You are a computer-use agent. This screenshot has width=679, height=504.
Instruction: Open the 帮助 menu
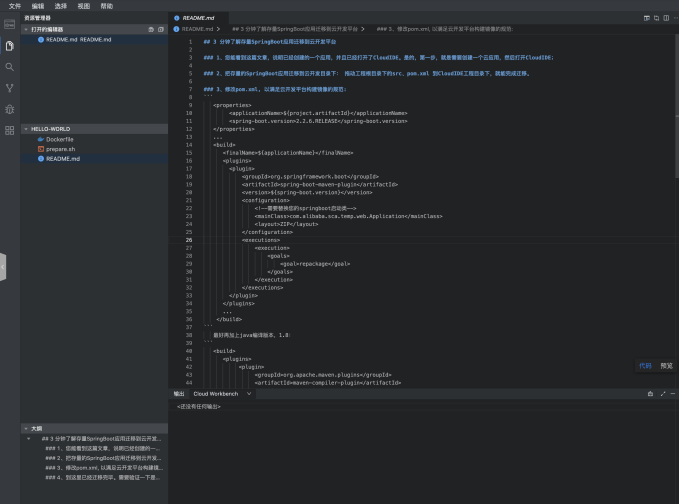pyautogui.click(x=107, y=6)
